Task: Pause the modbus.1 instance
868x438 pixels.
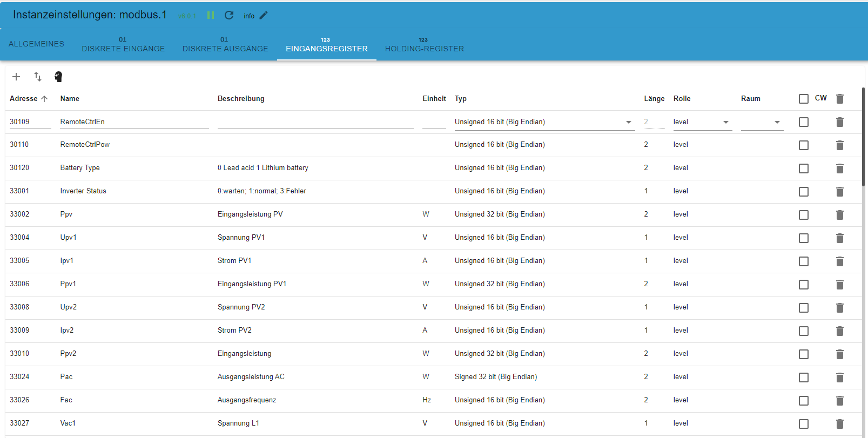Action: coord(211,15)
